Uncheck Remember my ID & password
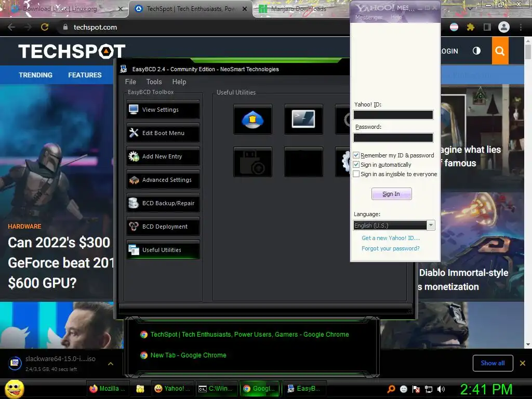This screenshot has height=399, width=532. [356, 155]
